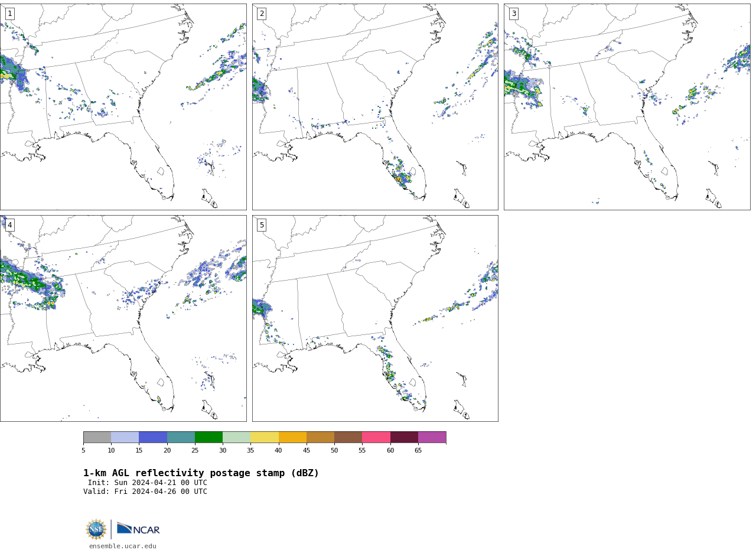The height and width of the screenshot is (553, 756).
Task: Click the 1-km AGL reflectivity title
Action: click(x=201, y=473)
